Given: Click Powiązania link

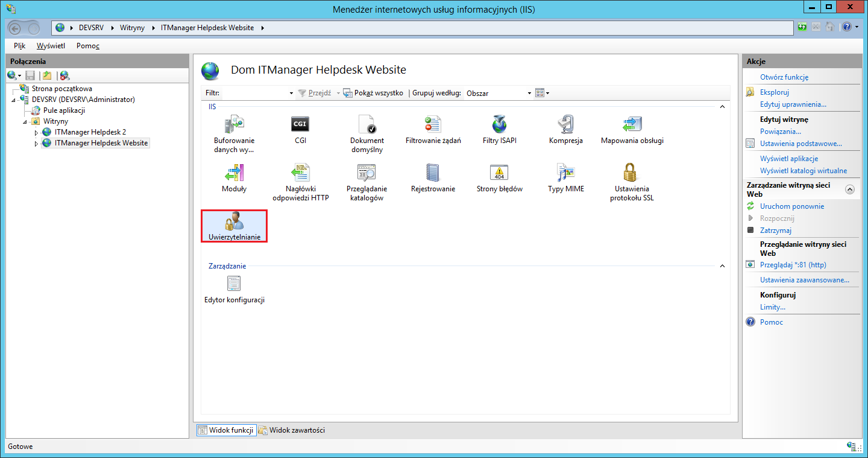Looking at the screenshot, I should 781,132.
